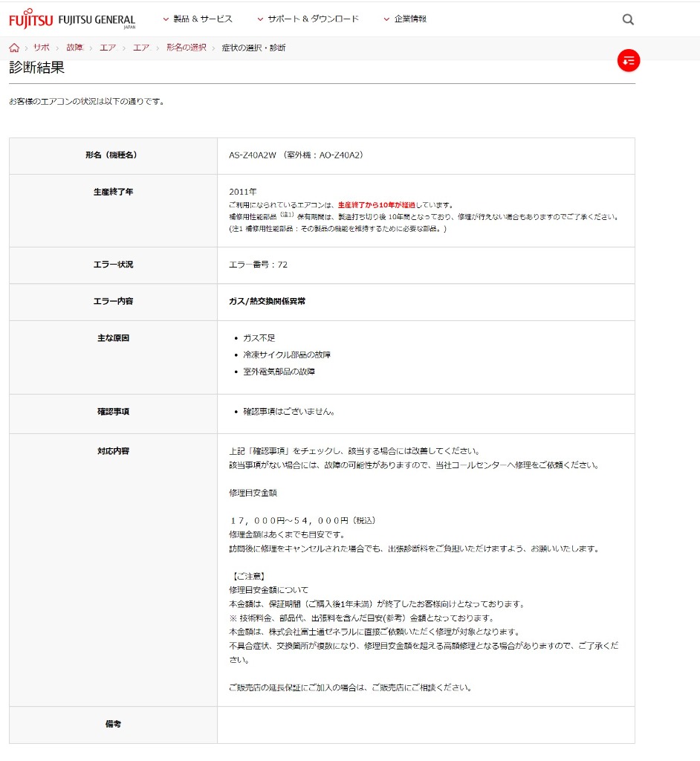Screen dimensions: 700x761
Task: Click the 2011年 value
Action: (x=243, y=192)
